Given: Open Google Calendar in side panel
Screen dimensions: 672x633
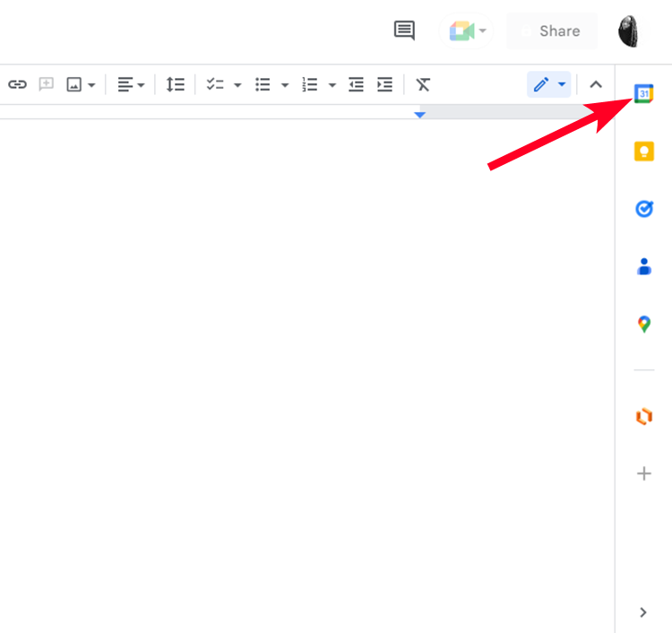Looking at the screenshot, I should click(643, 93).
